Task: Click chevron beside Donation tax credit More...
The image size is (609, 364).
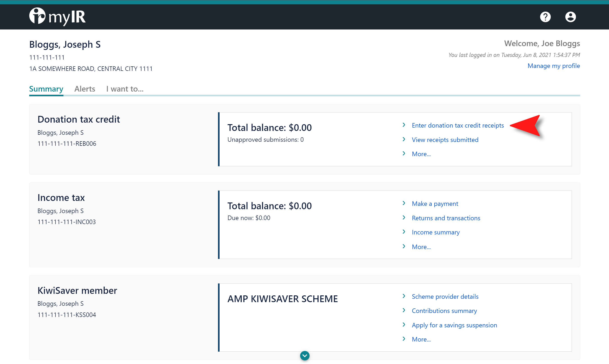Action: point(404,154)
